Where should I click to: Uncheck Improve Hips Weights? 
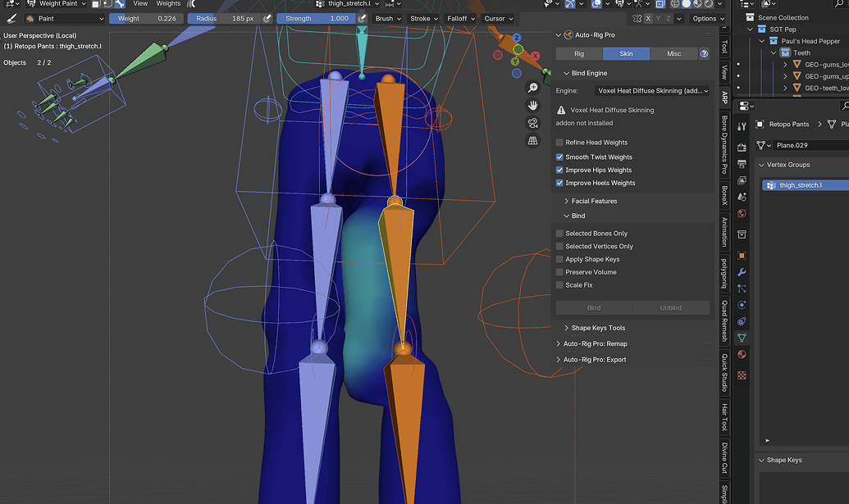(559, 170)
